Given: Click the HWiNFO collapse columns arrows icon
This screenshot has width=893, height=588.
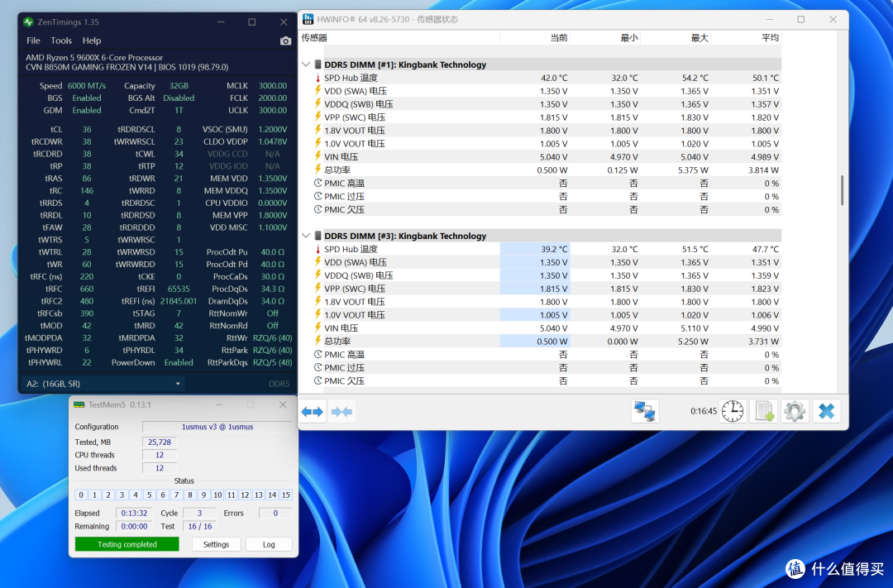Looking at the screenshot, I should (x=341, y=411).
